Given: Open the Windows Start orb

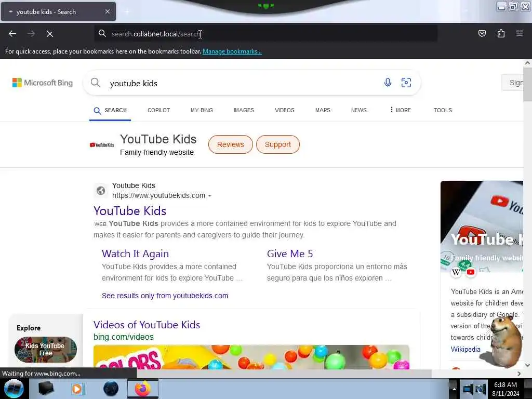Looking at the screenshot, I should tap(14, 389).
